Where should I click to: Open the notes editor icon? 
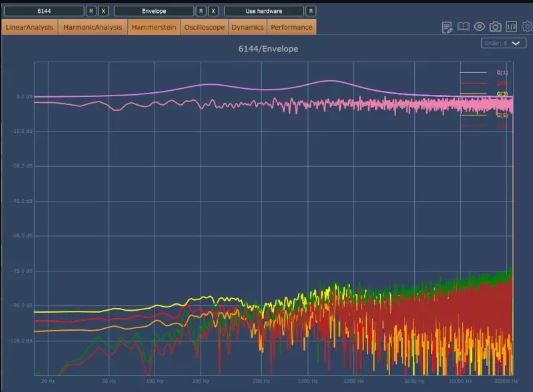pos(447,27)
